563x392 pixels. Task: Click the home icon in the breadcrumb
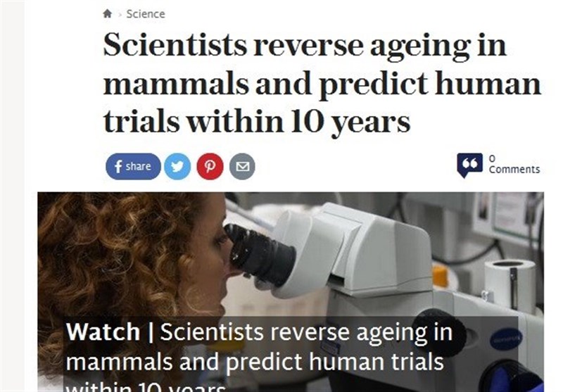[x=107, y=14]
